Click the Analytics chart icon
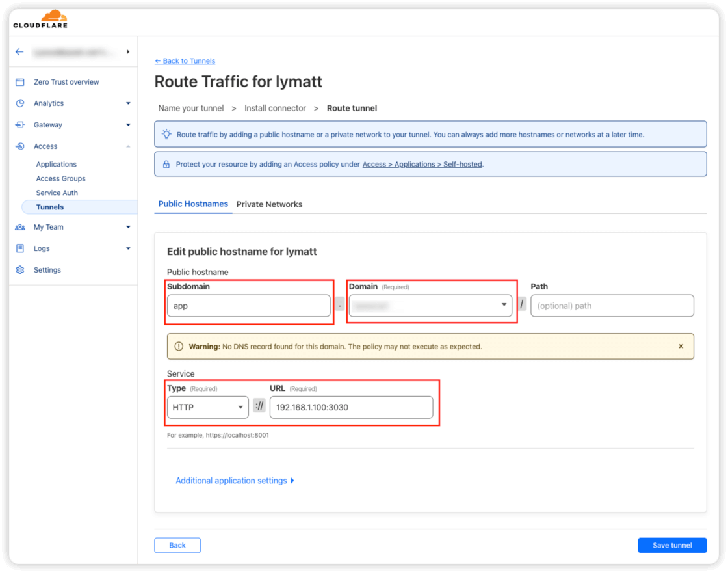The width and height of the screenshot is (728, 573). pyautogui.click(x=20, y=103)
